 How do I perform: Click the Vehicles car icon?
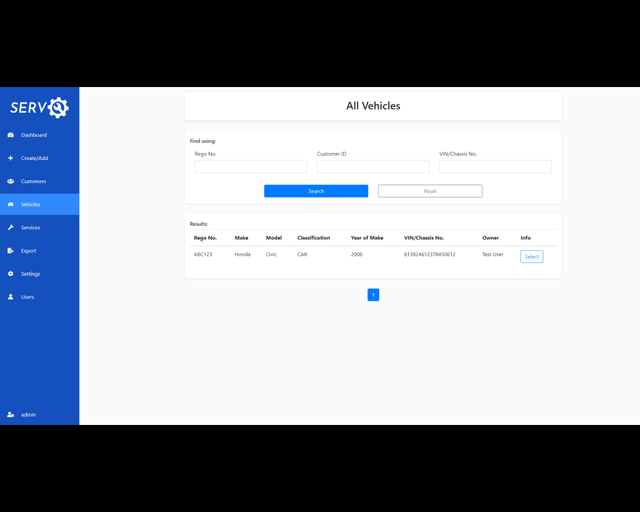[10, 204]
